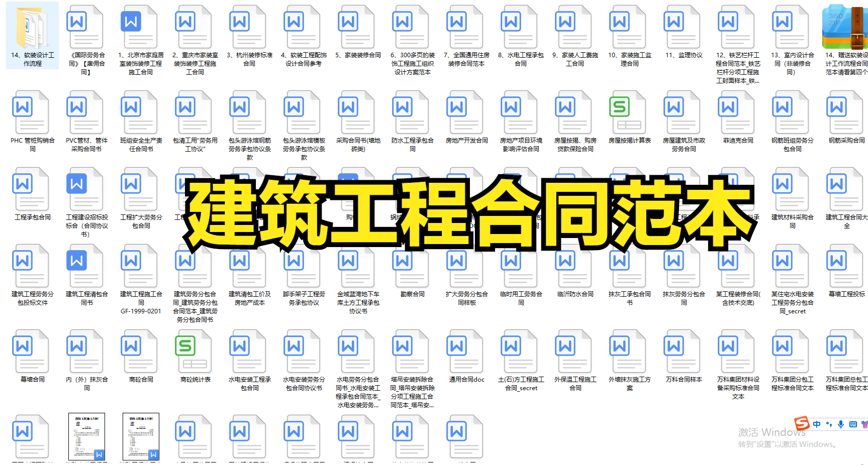Click the Sogou input method logo
The height and width of the screenshot is (465, 868).
click(x=802, y=423)
